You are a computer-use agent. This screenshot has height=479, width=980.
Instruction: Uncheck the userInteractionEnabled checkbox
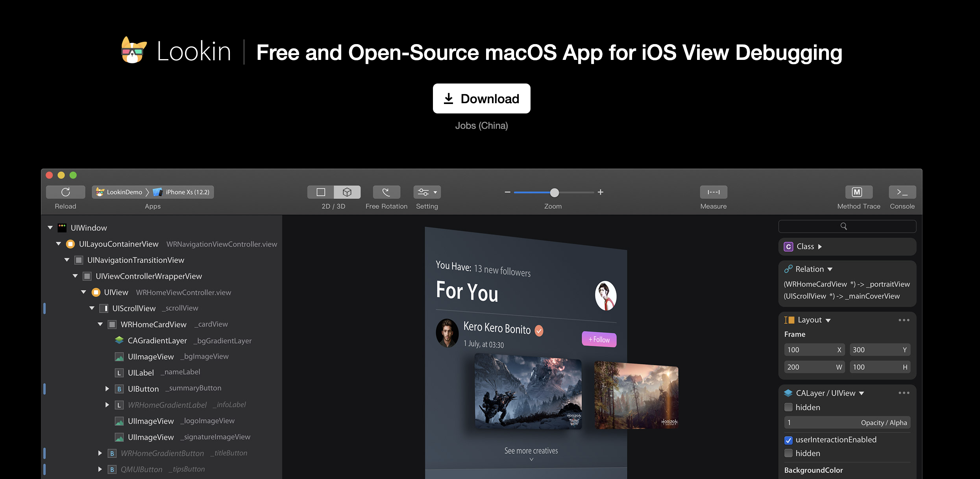pos(788,440)
